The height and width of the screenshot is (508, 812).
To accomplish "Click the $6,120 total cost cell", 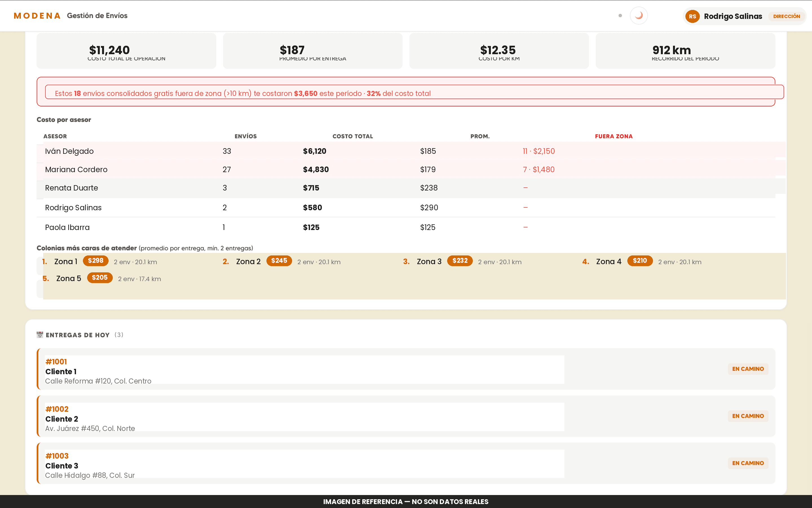I will tap(314, 151).
